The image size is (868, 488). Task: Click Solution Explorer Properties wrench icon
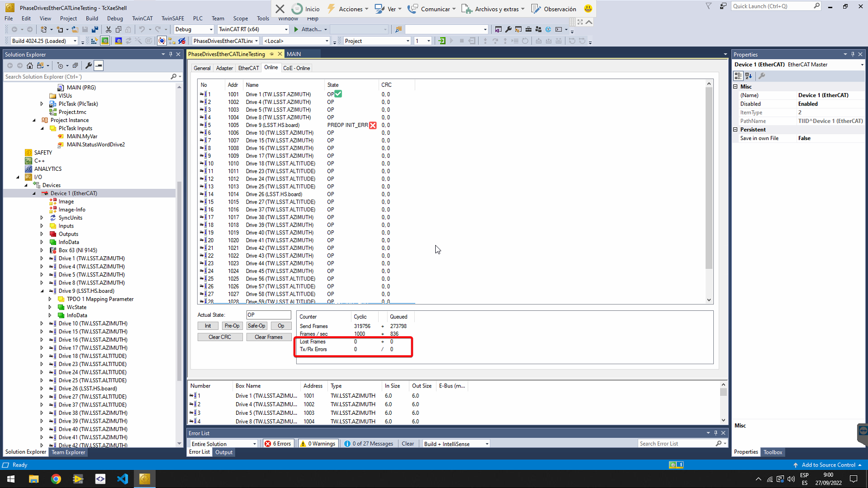click(x=88, y=65)
